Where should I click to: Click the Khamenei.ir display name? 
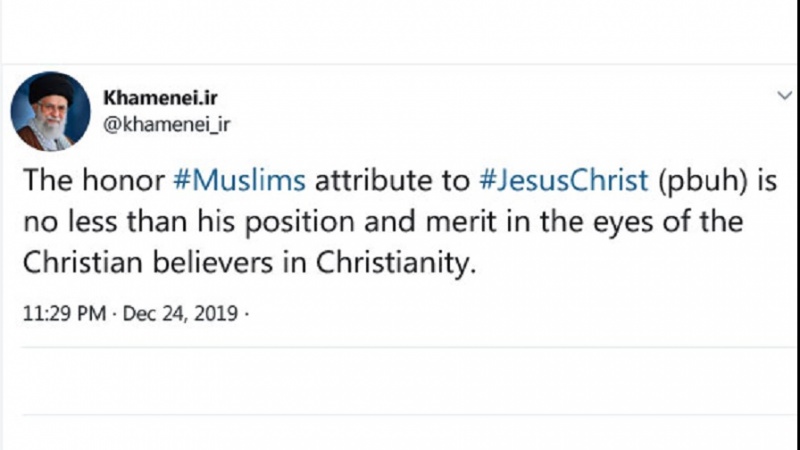pyautogui.click(x=160, y=97)
